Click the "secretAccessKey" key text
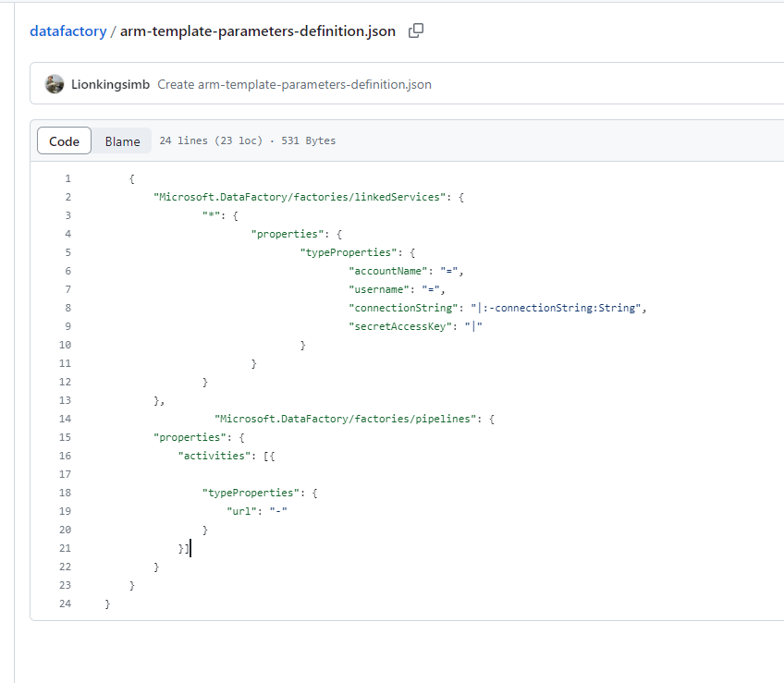 [400, 326]
